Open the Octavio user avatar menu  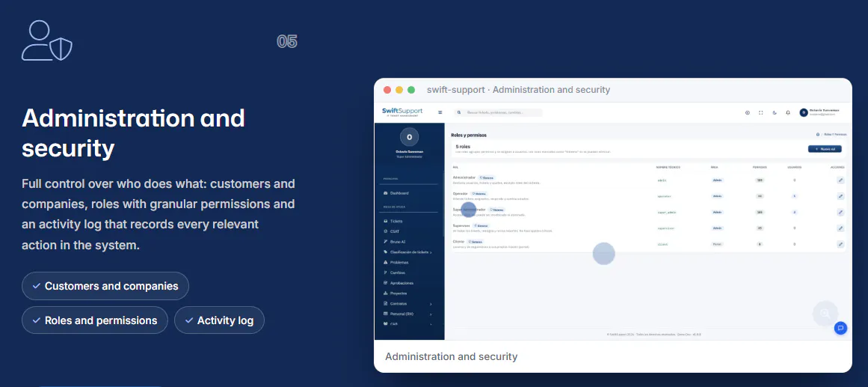click(804, 112)
